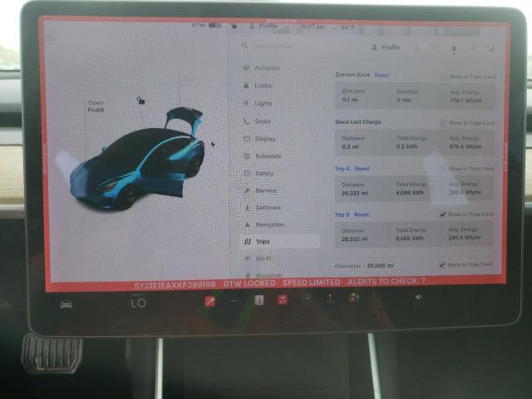
Task: Tap the Open Frunk label
Action: (96, 106)
